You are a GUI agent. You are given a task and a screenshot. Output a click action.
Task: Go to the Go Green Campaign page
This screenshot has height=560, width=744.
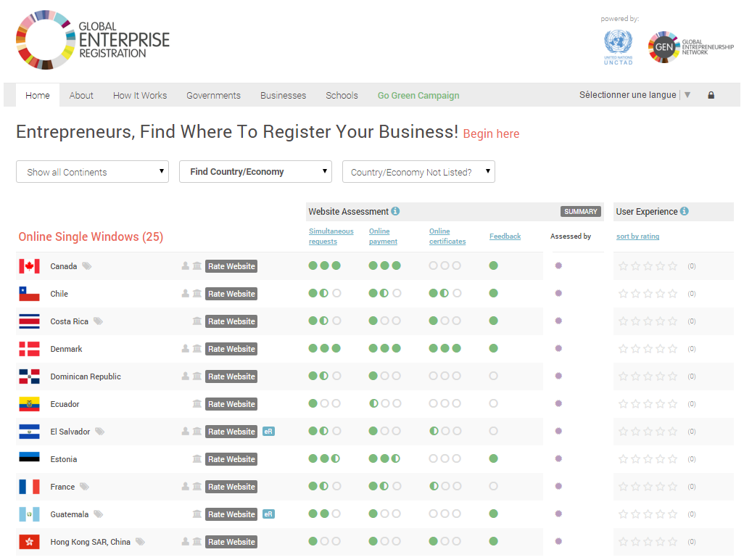click(x=418, y=95)
